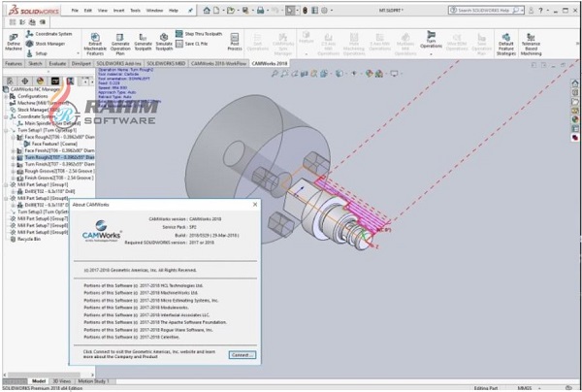Create a new document with the New icon
This screenshot has width=582, height=392.
[216, 11]
